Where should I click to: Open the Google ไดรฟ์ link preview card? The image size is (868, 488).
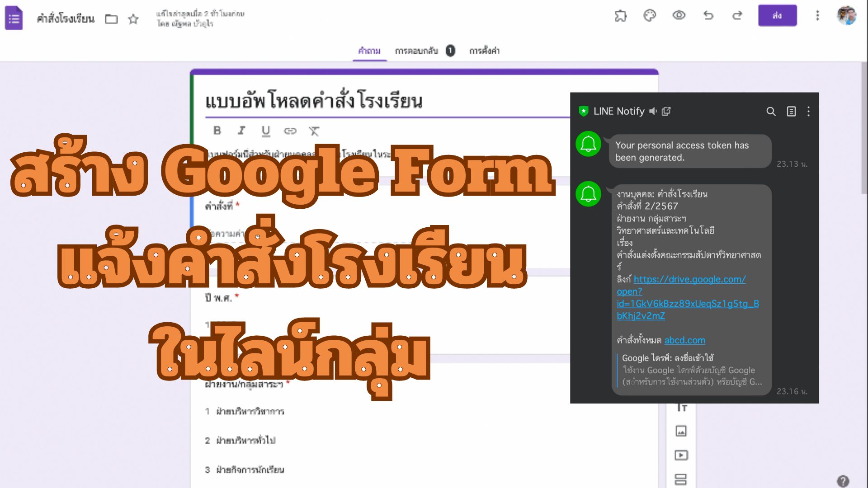[x=690, y=370]
